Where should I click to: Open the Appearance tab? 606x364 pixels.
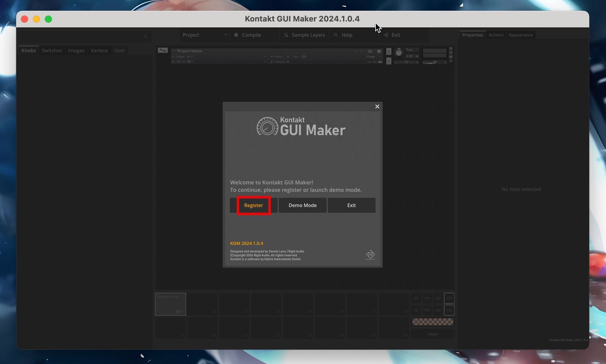point(521,35)
